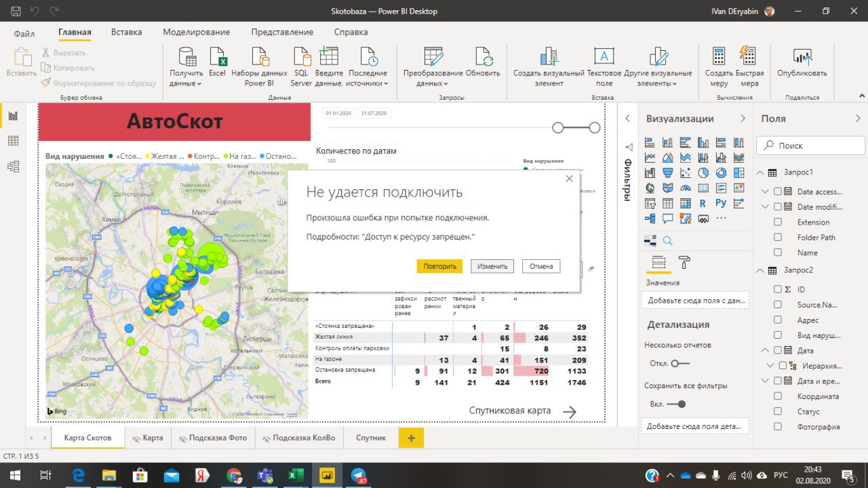Screen dimensions: 868x488
Task: Check the Адрес field checkbox
Action: pos(778,320)
